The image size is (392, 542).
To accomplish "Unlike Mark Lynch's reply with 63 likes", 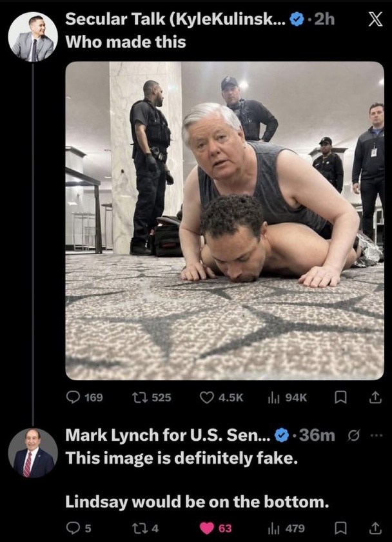I will pyautogui.click(x=216, y=528).
